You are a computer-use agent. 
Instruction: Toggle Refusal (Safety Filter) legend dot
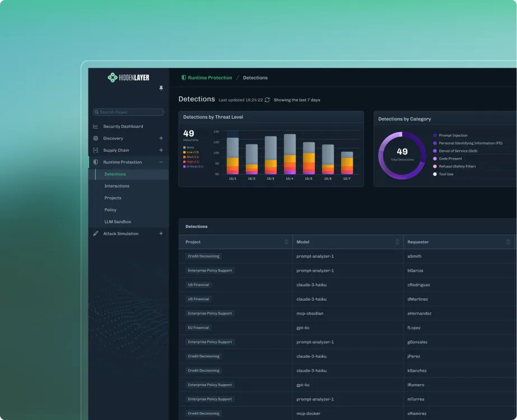pyautogui.click(x=435, y=166)
